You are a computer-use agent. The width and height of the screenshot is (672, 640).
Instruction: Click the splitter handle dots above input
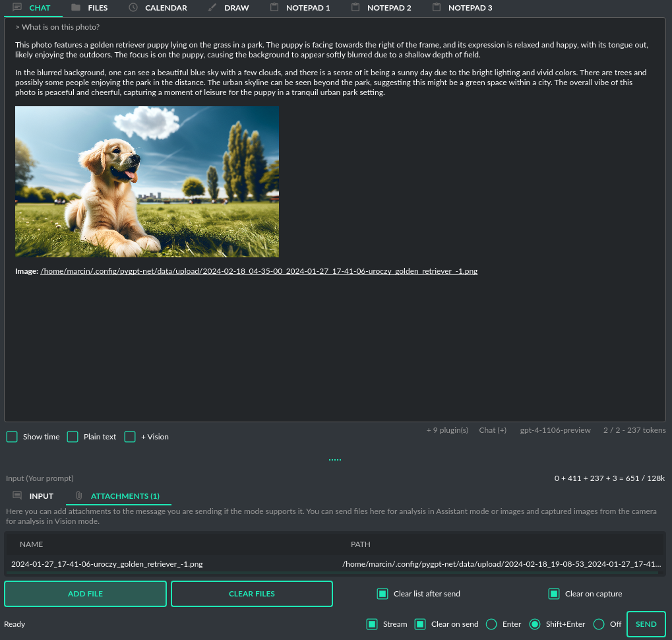tap(335, 460)
